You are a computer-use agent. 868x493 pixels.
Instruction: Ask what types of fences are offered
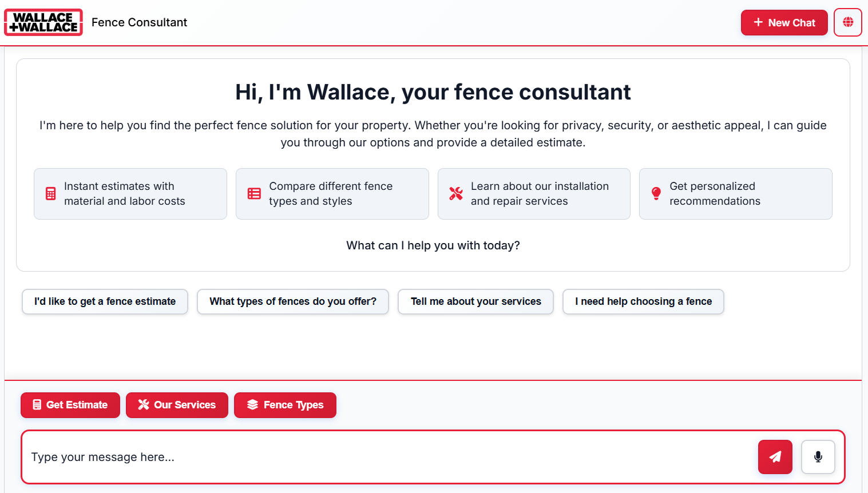(292, 301)
